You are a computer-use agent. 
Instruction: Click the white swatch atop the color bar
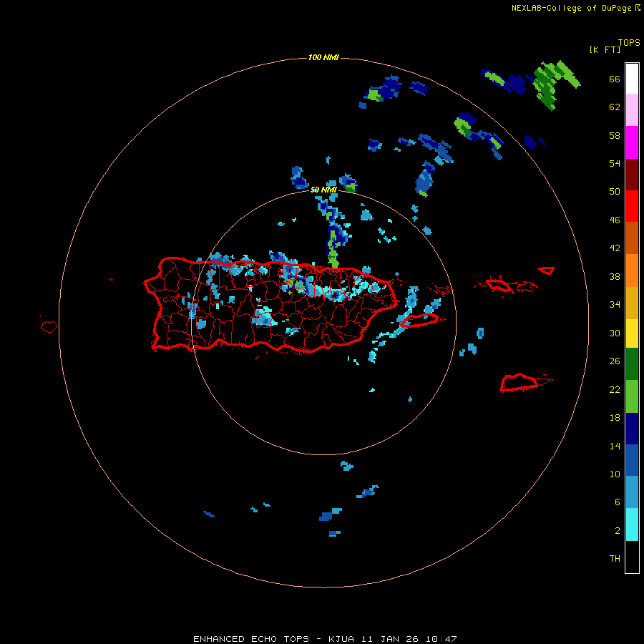(x=632, y=79)
